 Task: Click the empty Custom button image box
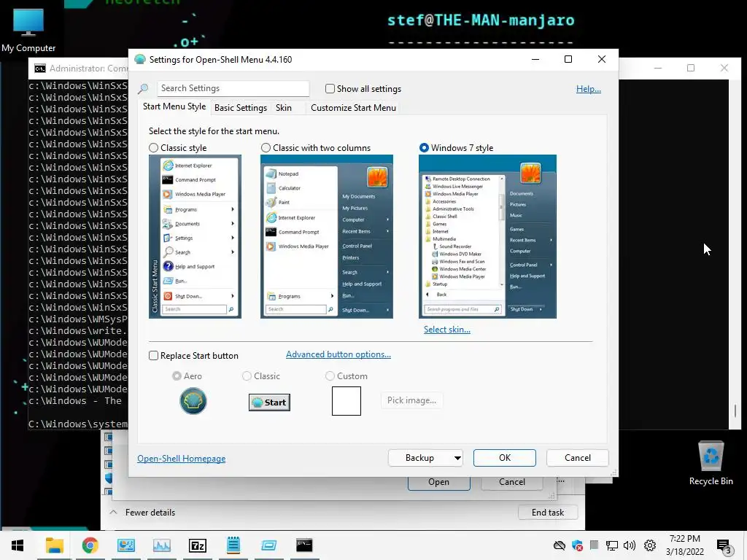click(x=347, y=401)
